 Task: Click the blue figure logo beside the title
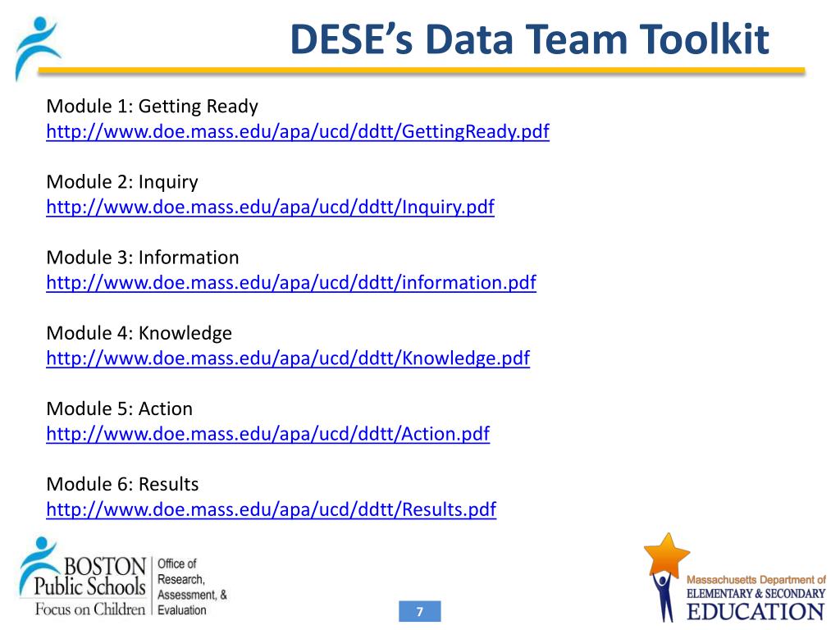[38, 48]
